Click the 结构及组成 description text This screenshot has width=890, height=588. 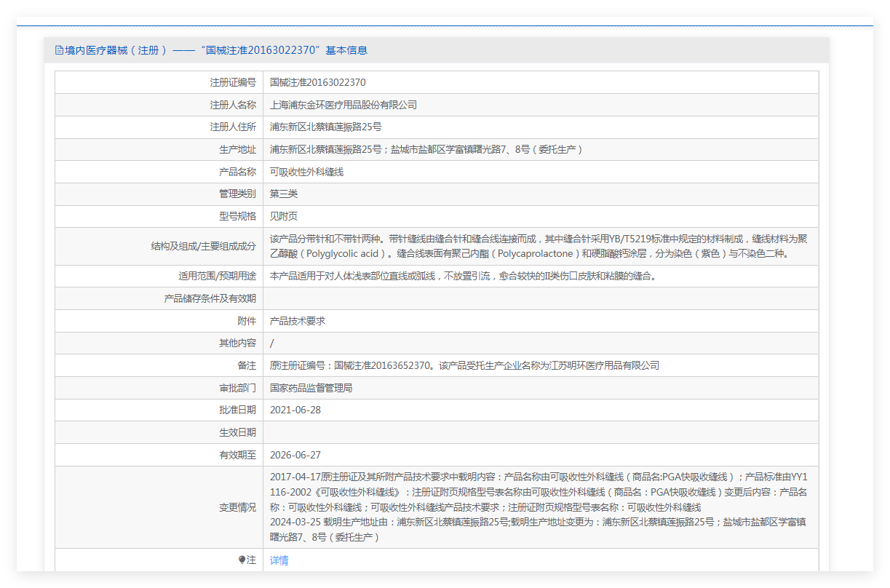click(539, 246)
